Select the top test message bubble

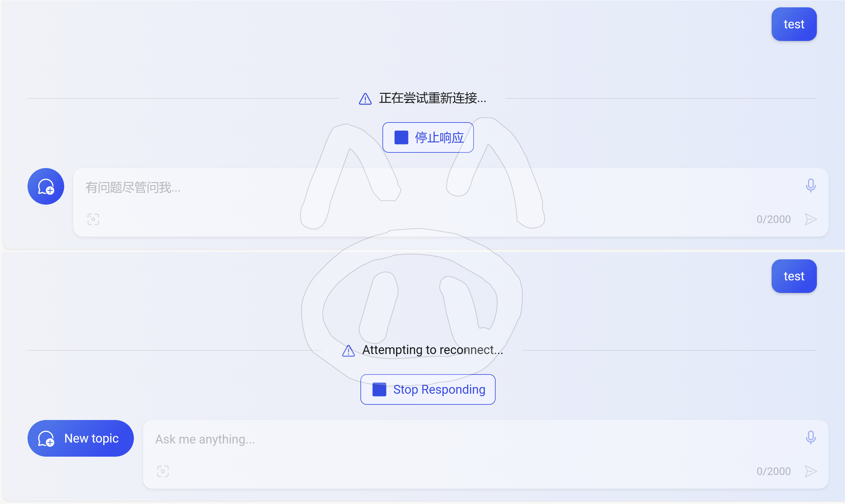(x=794, y=24)
